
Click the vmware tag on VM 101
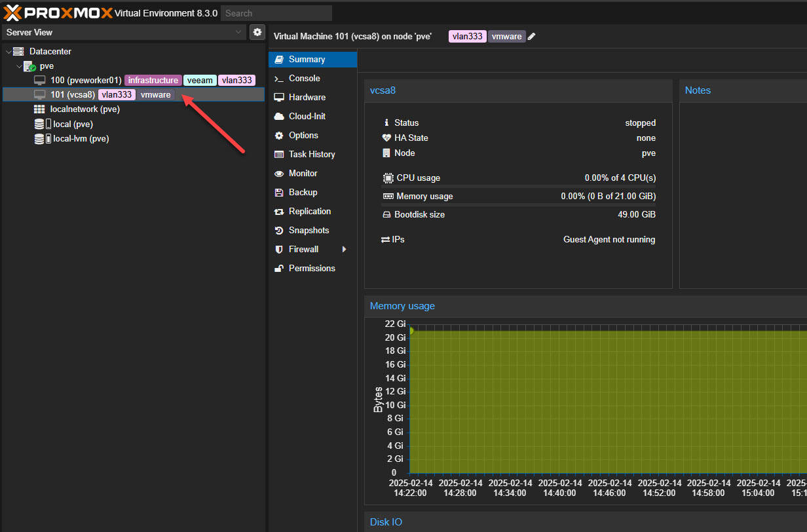(x=156, y=95)
